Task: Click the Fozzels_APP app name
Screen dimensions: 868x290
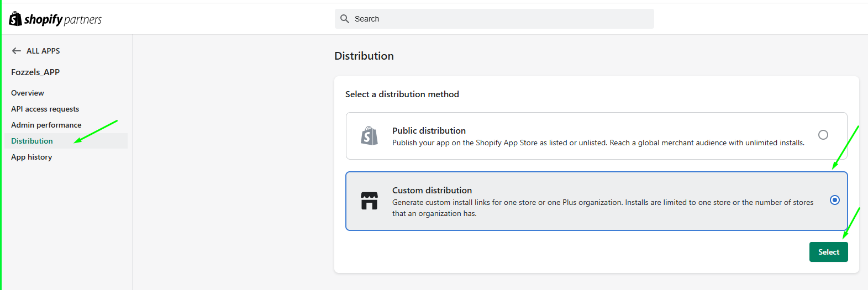Action: 35,72
